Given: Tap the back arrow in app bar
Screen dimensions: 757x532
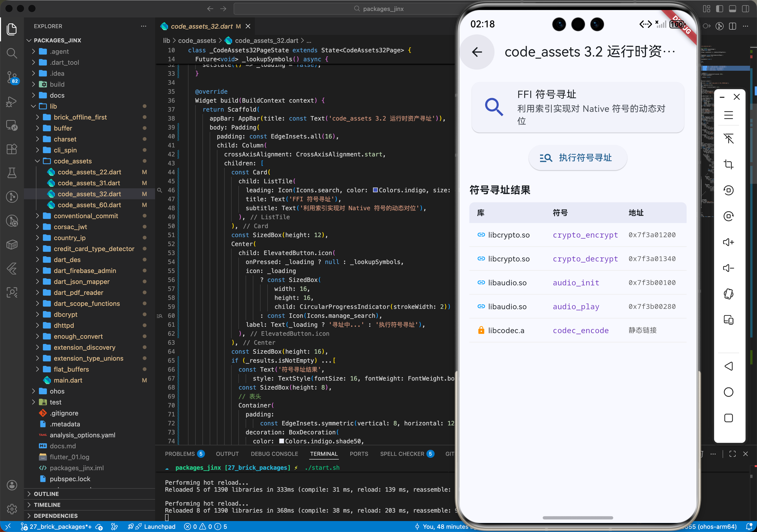Looking at the screenshot, I should pos(477,52).
